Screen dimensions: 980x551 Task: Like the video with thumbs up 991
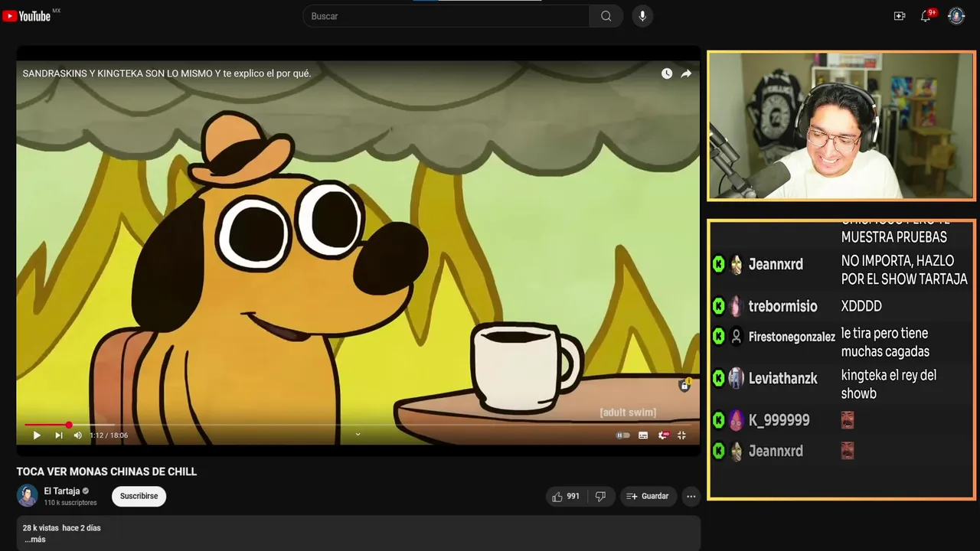566,497
